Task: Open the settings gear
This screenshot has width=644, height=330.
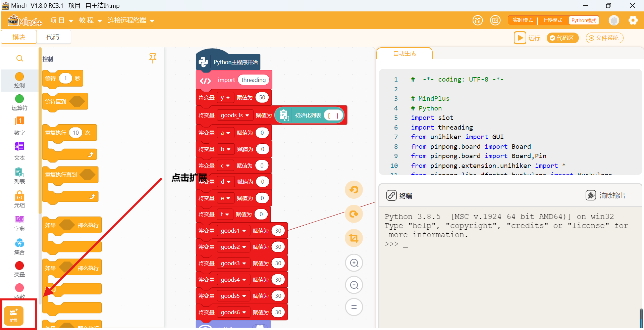Action: (x=633, y=20)
